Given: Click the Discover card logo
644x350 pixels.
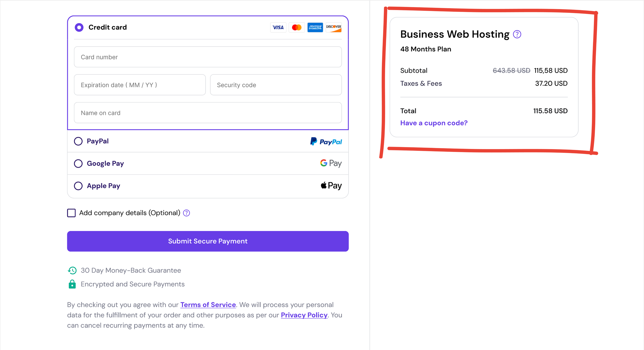Looking at the screenshot, I should click(x=333, y=27).
